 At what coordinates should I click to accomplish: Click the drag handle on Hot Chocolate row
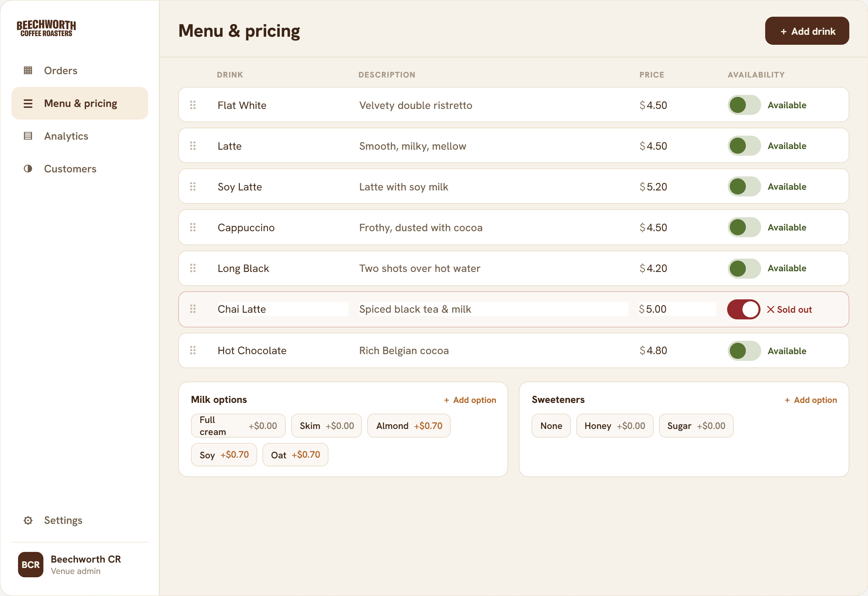point(193,350)
